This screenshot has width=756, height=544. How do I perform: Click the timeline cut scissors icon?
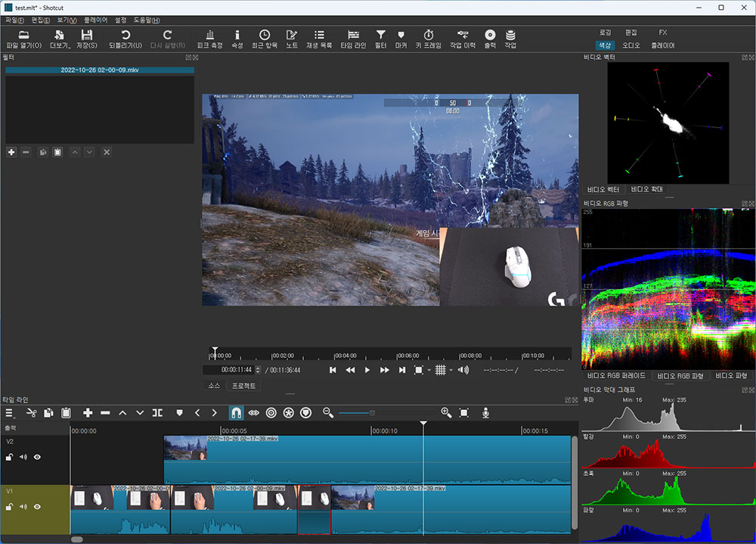(x=31, y=412)
